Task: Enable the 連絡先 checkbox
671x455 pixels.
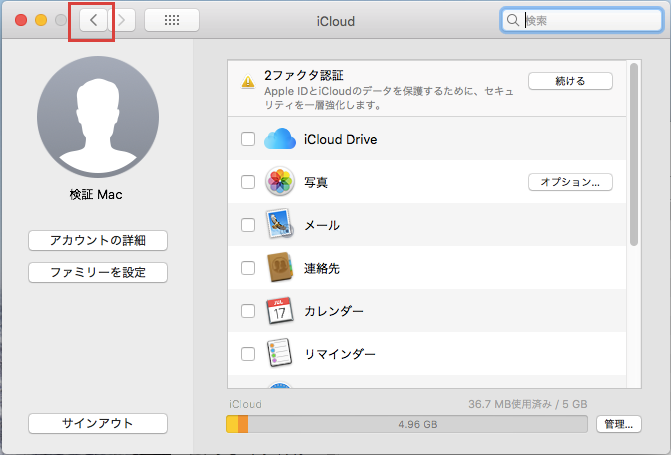Action: click(248, 268)
